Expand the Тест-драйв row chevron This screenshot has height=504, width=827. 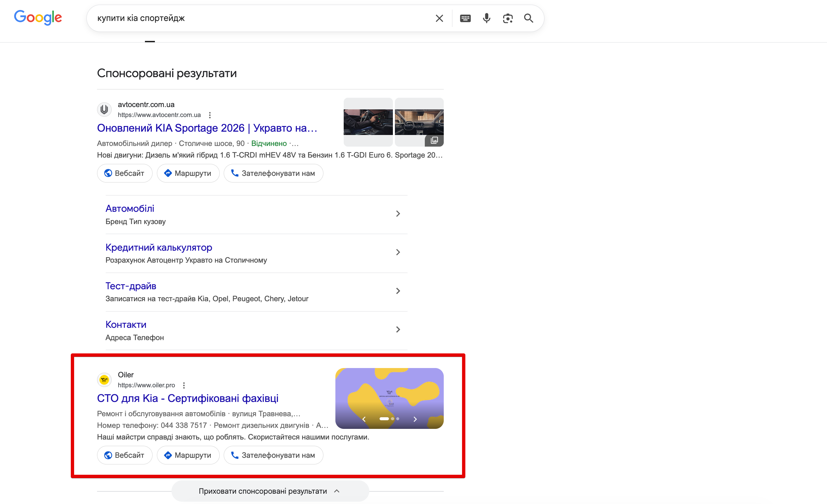click(398, 291)
